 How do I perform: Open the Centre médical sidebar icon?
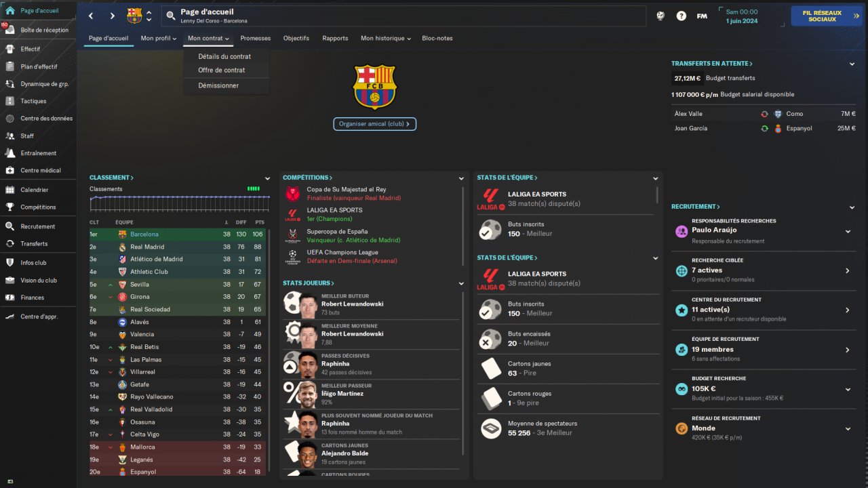click(x=9, y=170)
